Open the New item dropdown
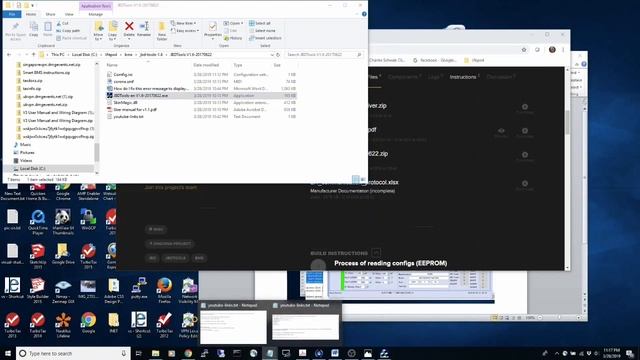Screen dimensions: 640x360 click(x=183, y=23)
